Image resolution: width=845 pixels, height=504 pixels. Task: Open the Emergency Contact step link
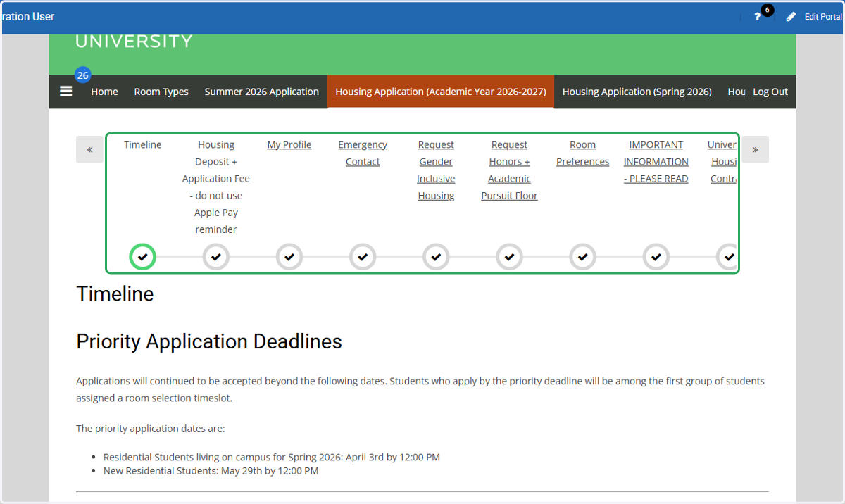point(363,153)
